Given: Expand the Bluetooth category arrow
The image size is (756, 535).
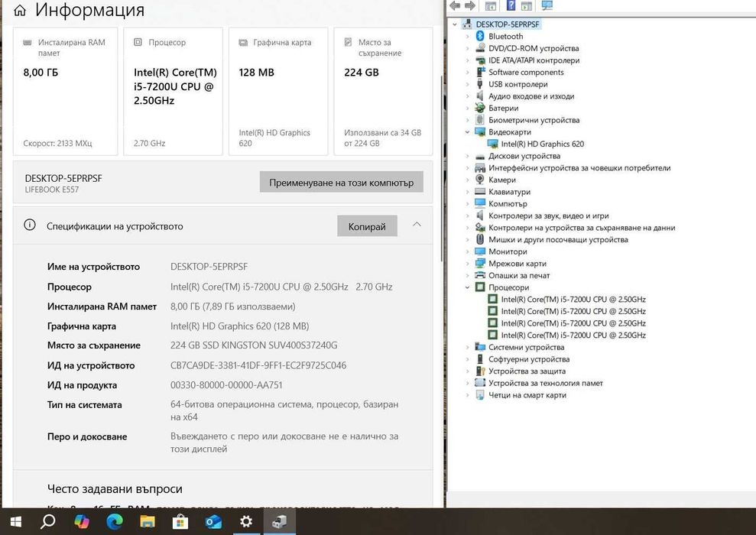Looking at the screenshot, I should 467,36.
